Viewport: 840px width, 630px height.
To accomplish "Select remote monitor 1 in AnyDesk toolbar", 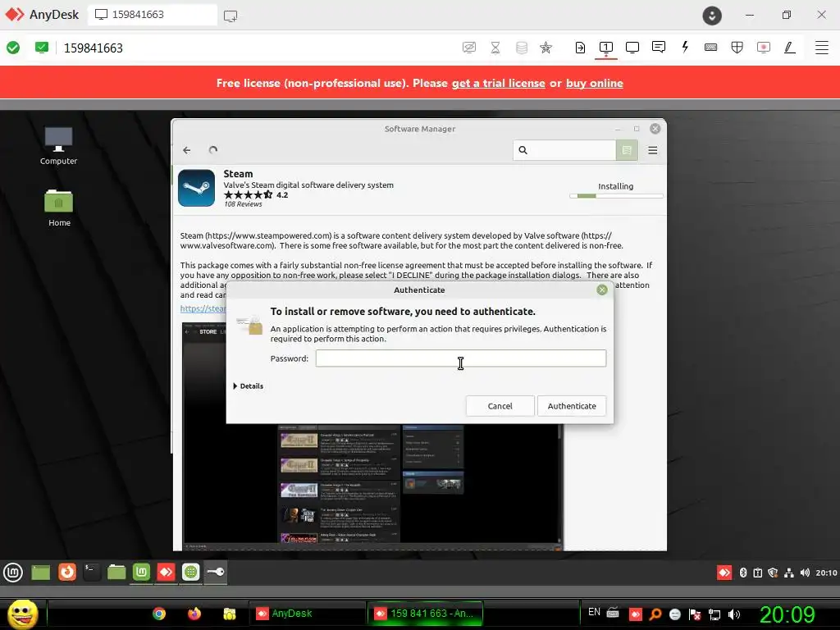I will (x=606, y=48).
